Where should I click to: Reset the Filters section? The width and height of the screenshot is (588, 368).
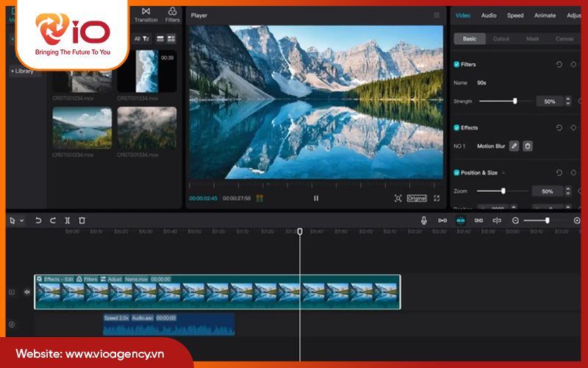[559, 64]
